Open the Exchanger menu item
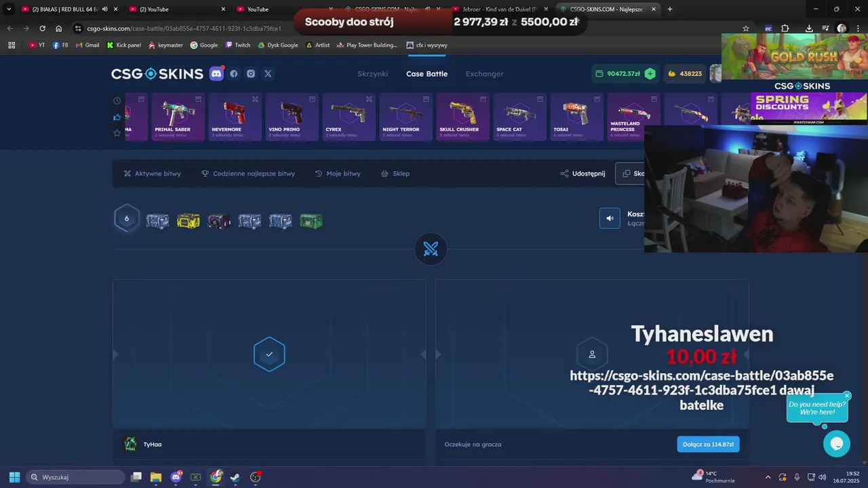This screenshot has width=868, height=488. (484, 74)
